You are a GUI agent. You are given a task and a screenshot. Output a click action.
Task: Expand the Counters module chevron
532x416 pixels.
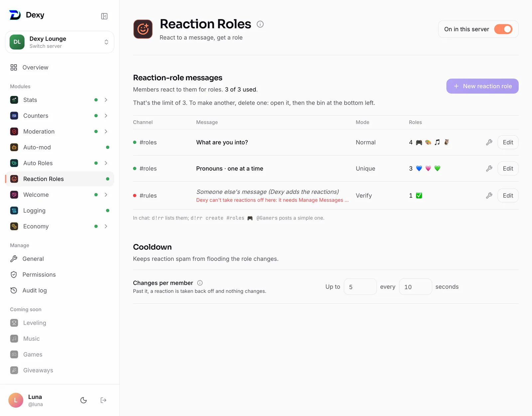coord(106,116)
